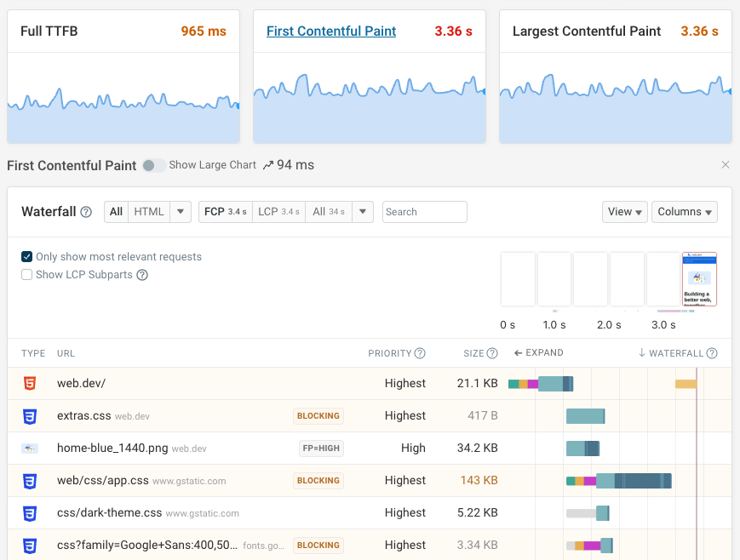740x560 pixels.
Task: Open the Columns dropdown
Action: pyautogui.click(x=684, y=212)
